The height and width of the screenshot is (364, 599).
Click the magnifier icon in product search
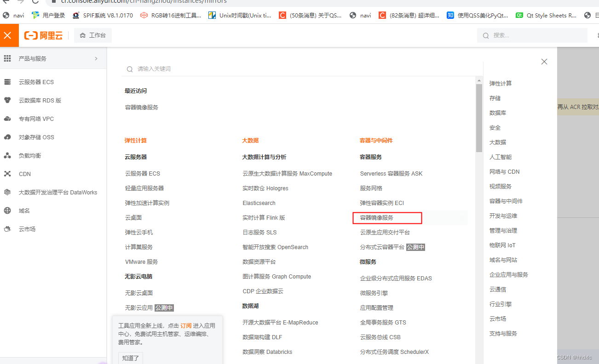pos(130,69)
